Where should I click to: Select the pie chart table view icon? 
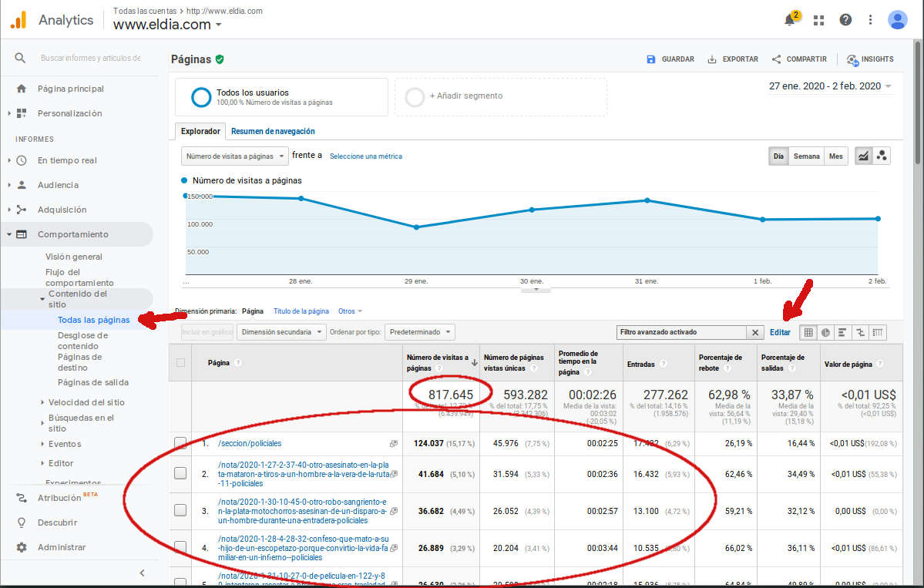pyautogui.click(x=825, y=332)
